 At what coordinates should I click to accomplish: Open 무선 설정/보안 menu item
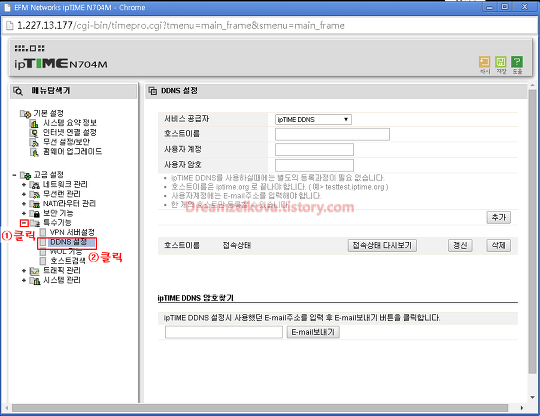66,142
